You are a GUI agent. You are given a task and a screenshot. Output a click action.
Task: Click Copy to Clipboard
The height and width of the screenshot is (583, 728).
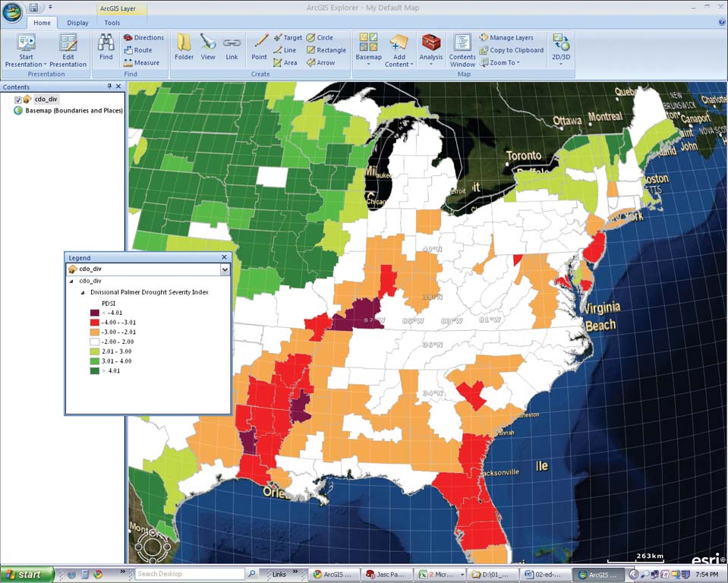511,50
